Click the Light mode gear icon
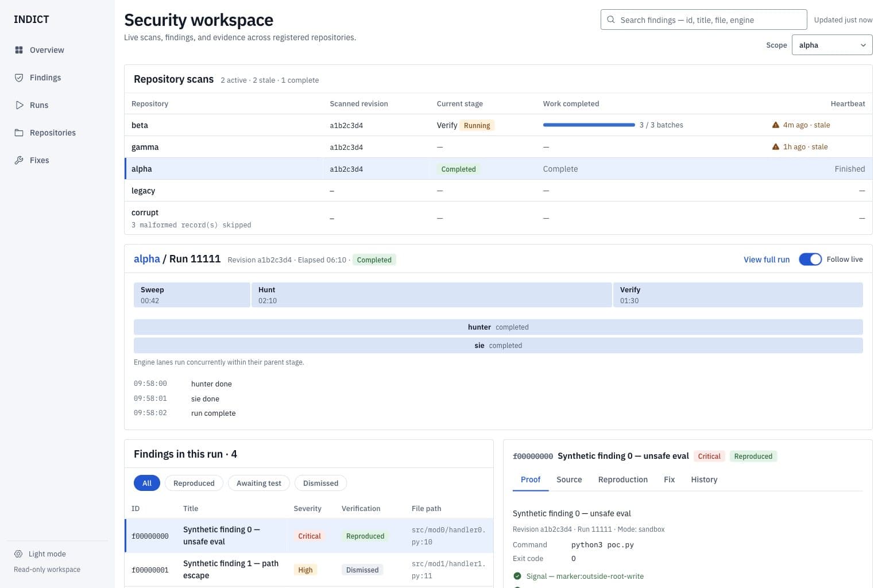 [x=18, y=554]
